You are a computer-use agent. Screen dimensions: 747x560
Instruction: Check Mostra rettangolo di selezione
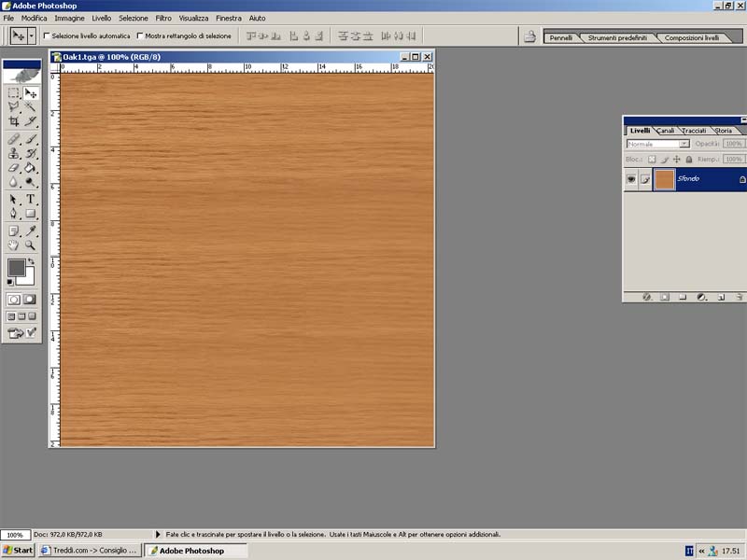(x=140, y=36)
